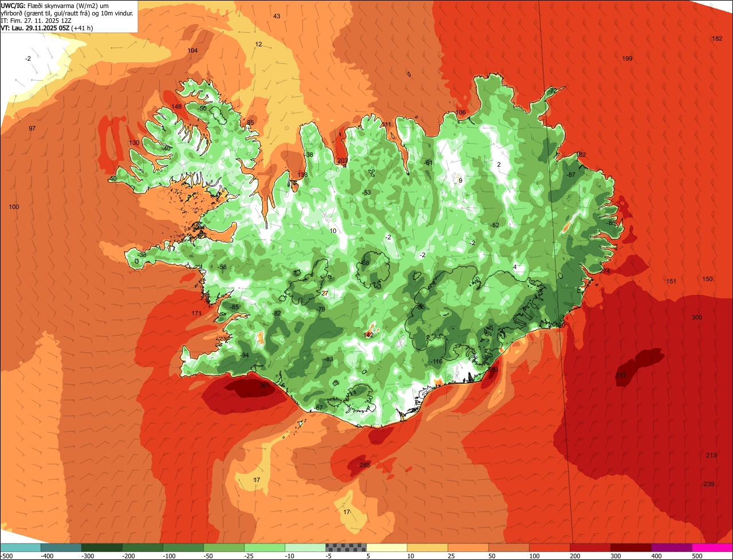Click the value 130 west of the Westfjords
The height and width of the screenshot is (560, 733).
pos(134,143)
